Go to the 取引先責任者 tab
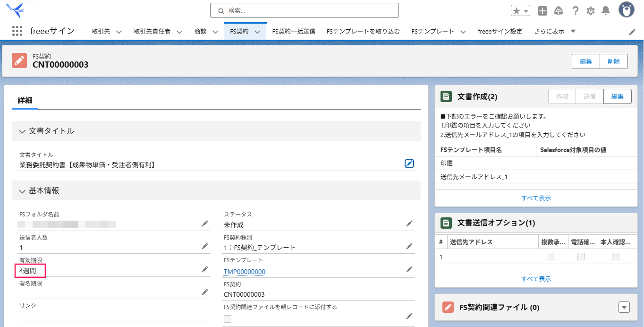This screenshot has width=644, height=327. click(152, 31)
